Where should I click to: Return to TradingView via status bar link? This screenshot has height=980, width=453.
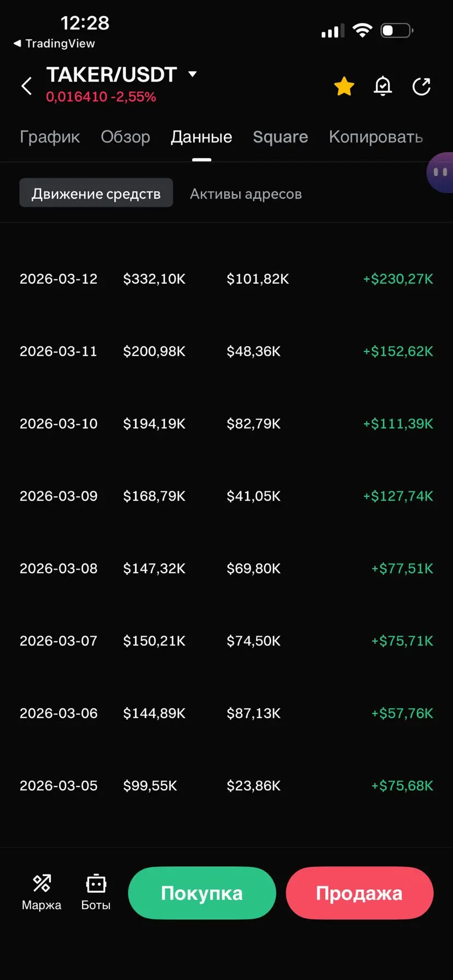(54, 44)
